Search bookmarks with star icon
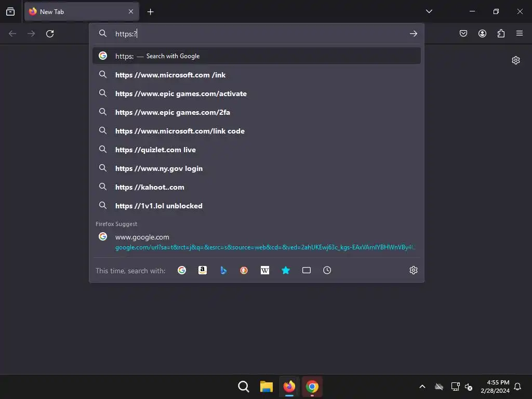 pos(286,270)
